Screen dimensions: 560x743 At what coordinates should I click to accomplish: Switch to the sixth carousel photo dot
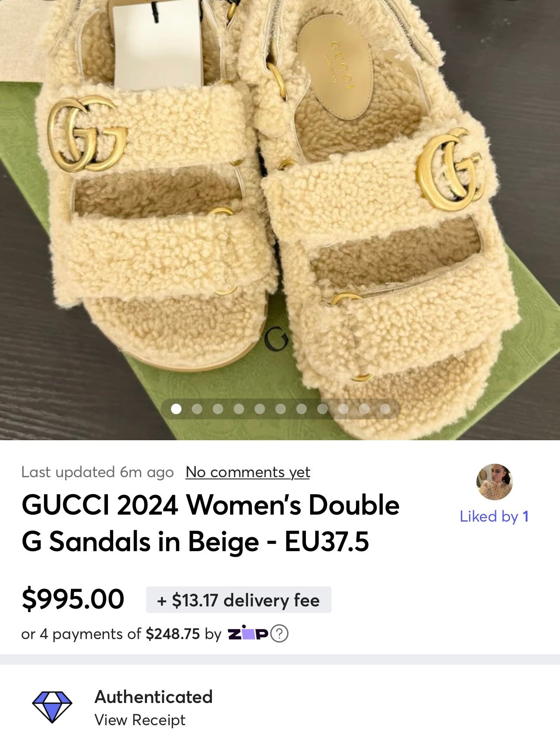pyautogui.click(x=281, y=409)
